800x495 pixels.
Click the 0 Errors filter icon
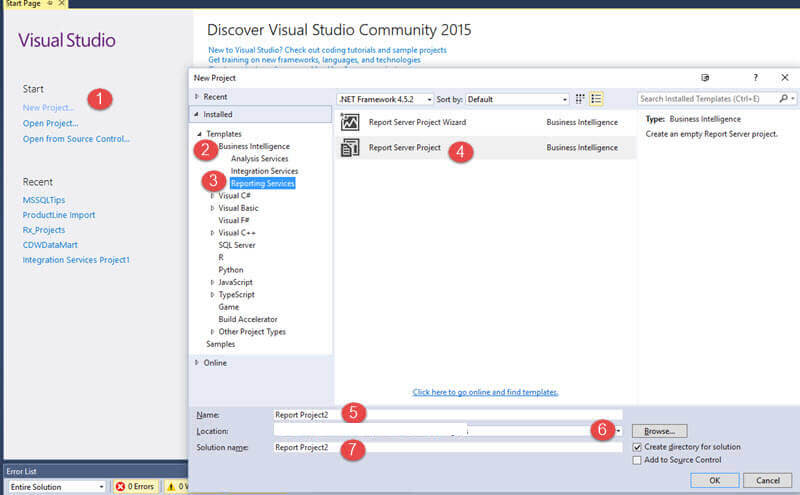(121, 487)
